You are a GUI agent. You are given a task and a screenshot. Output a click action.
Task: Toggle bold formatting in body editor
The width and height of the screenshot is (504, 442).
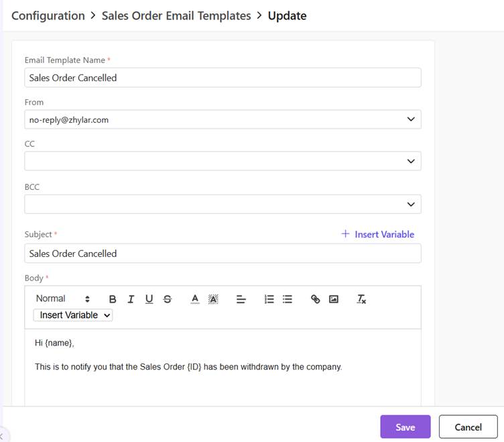click(x=113, y=299)
